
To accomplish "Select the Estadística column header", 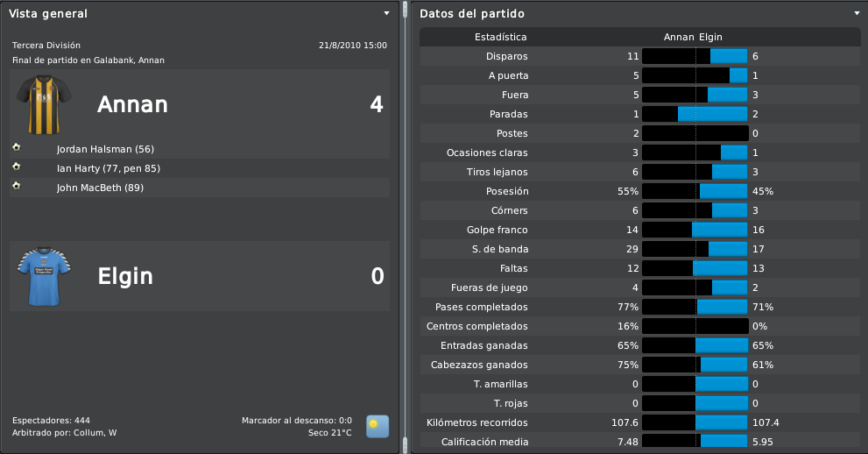I will click(500, 37).
